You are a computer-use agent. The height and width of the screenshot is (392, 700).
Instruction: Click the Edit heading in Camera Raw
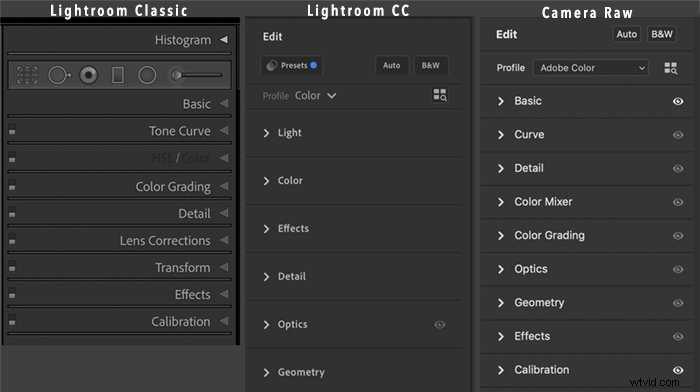506,34
